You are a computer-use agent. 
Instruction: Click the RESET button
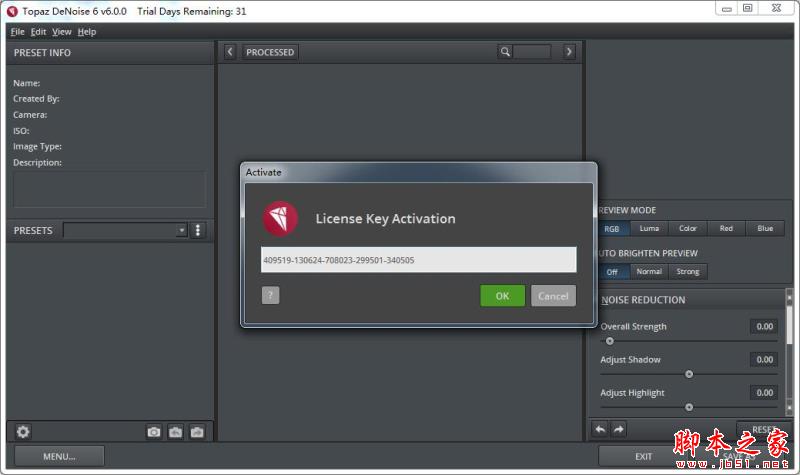pyautogui.click(x=764, y=429)
